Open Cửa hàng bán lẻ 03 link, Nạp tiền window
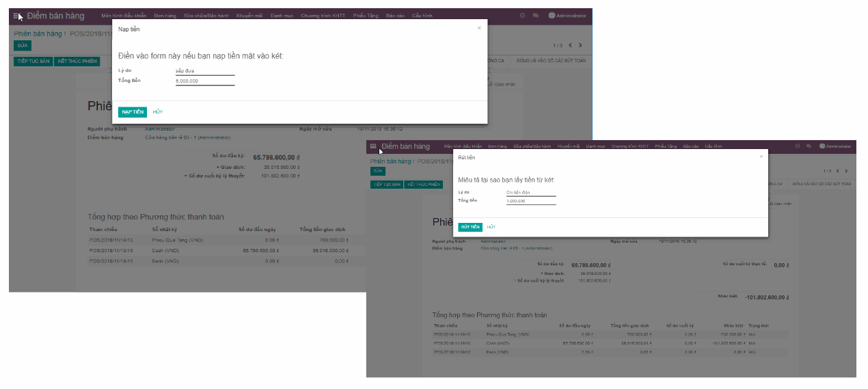This screenshot has width=868, height=389. click(x=188, y=137)
